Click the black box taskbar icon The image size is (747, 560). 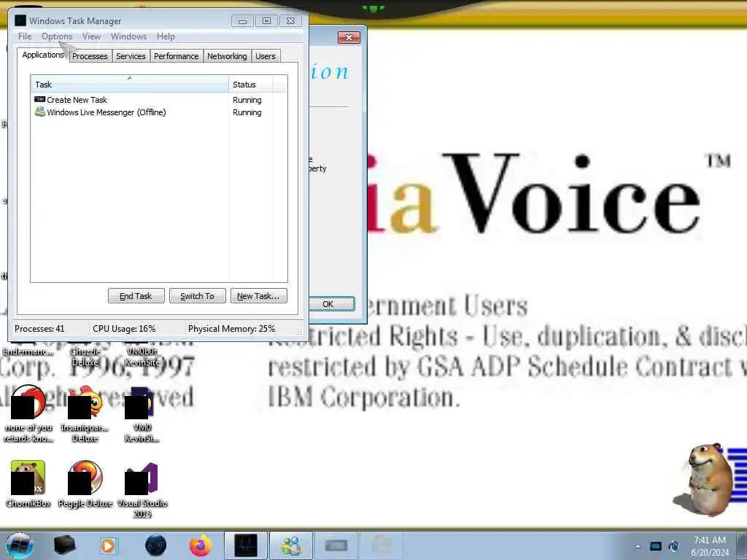(65, 545)
